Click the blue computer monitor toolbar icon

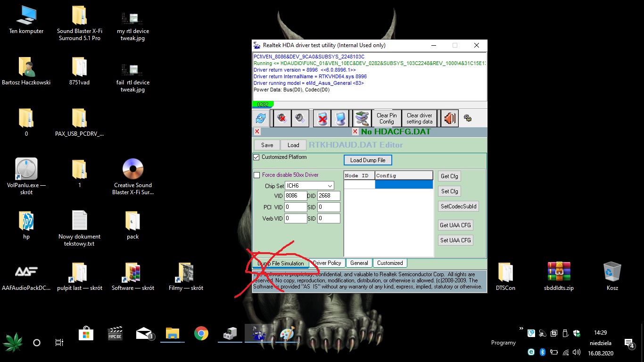[x=339, y=118]
